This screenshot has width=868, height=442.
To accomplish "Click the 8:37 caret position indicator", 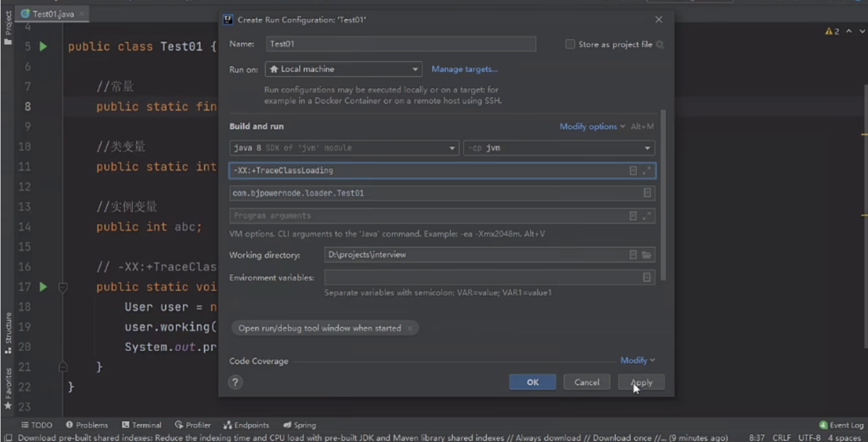I will [x=756, y=438].
